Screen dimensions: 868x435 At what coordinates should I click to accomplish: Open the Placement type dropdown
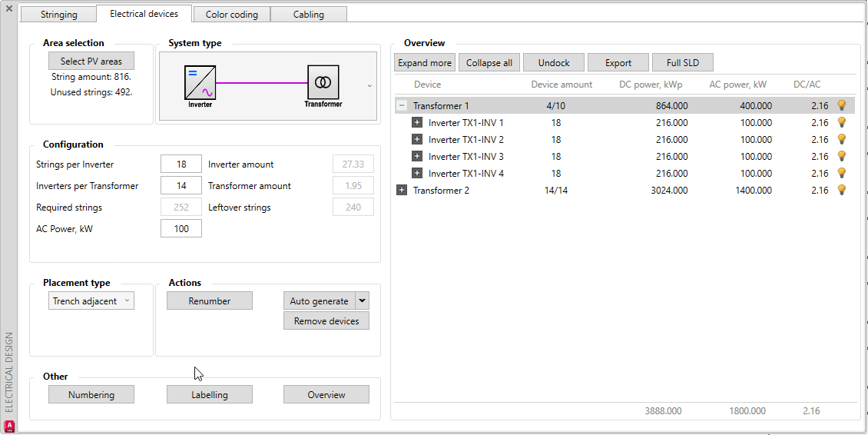tap(91, 301)
